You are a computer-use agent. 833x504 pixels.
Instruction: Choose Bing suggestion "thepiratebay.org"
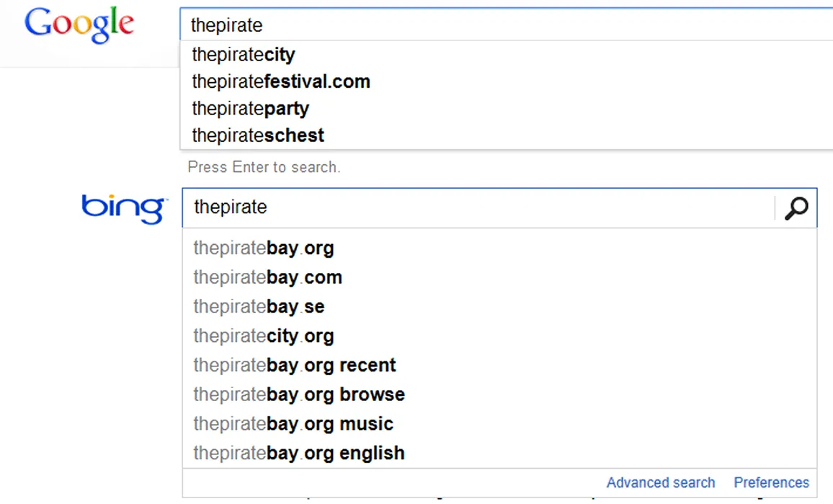pyautogui.click(x=264, y=248)
